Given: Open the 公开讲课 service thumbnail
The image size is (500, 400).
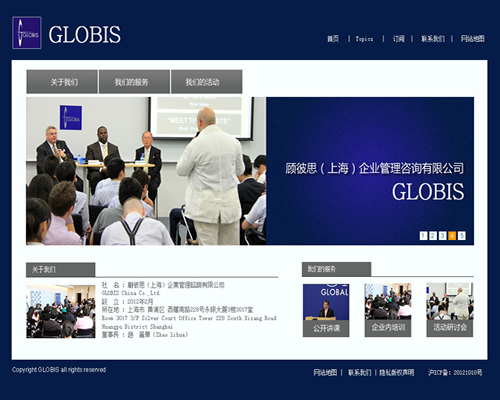Looking at the screenshot, I should (x=326, y=310).
